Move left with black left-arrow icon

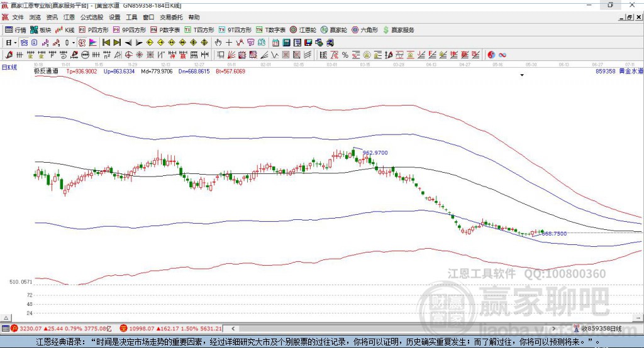(x=128, y=43)
